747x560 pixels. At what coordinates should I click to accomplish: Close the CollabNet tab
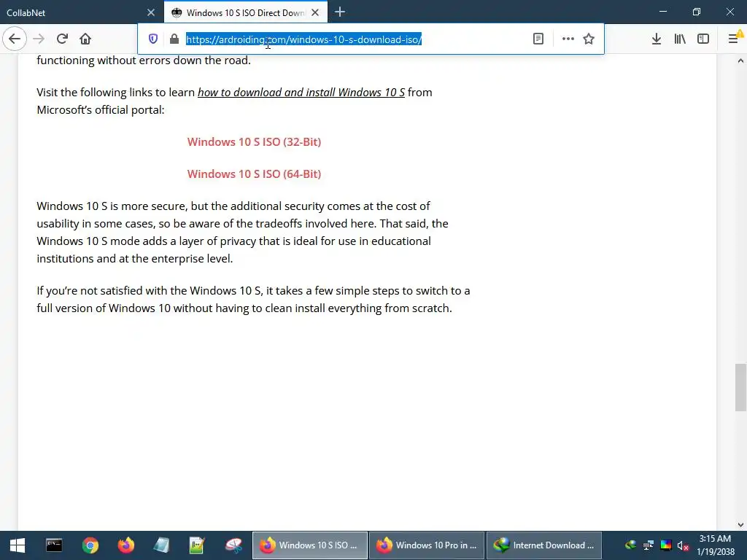151,12
